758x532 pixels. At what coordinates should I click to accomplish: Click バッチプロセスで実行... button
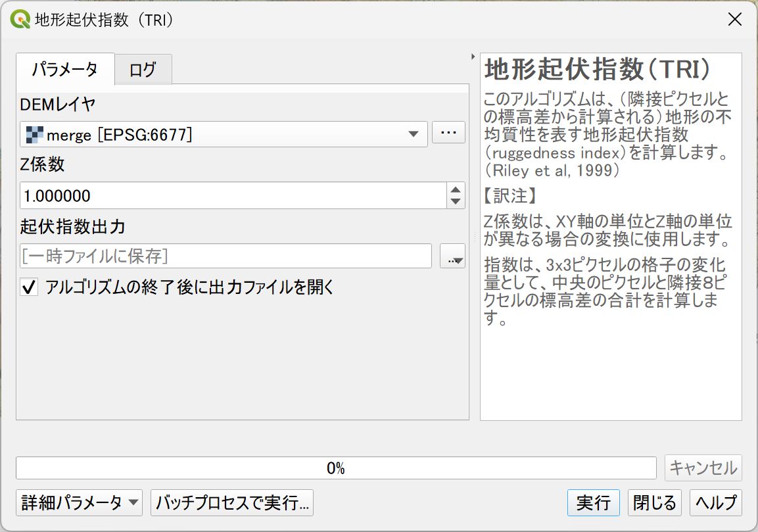point(232,502)
